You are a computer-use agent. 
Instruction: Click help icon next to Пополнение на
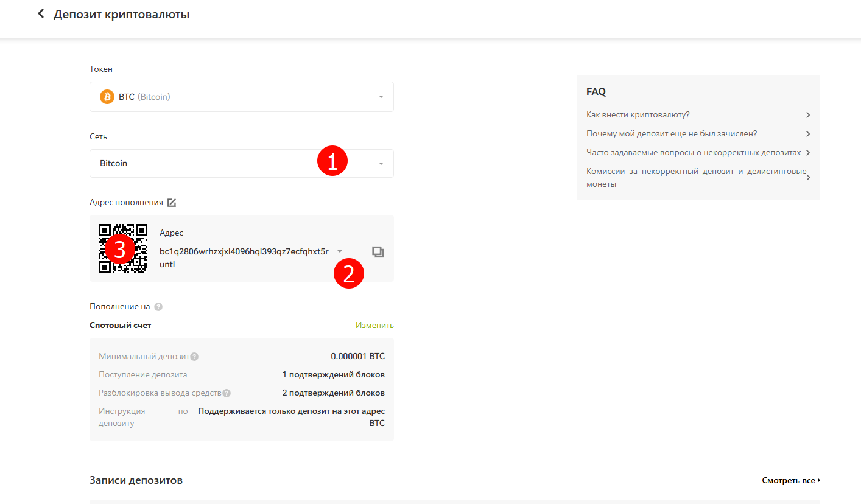click(158, 307)
